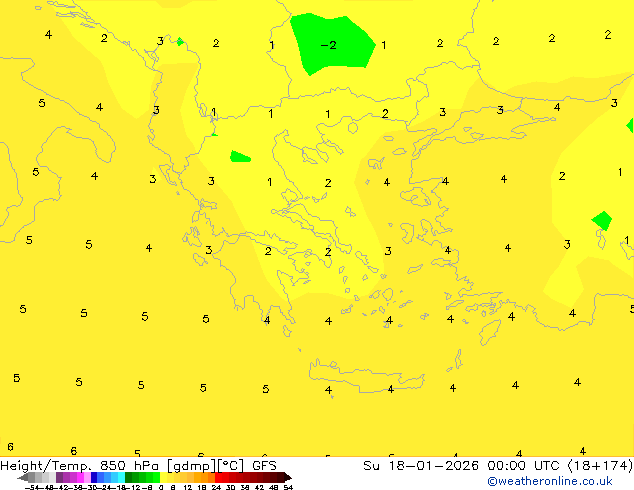Screen dimensions: 634x490
Task: Click the dark right arrow tip of the colour legend
Action: click(x=288, y=477)
